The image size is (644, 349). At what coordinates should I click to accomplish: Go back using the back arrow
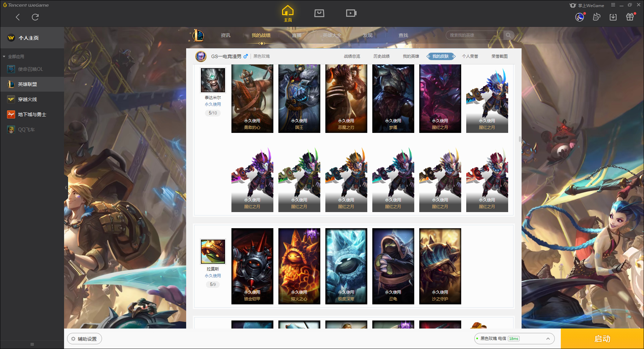tap(18, 17)
